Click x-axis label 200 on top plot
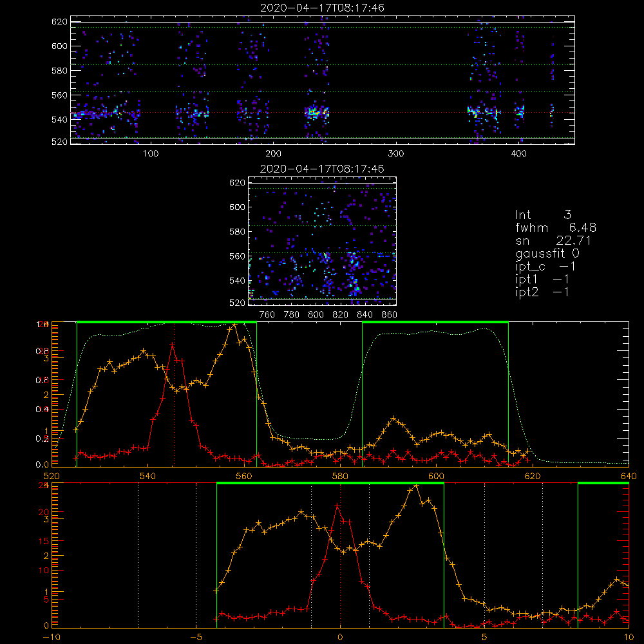Image resolution: width=644 pixels, height=644 pixels. click(x=273, y=154)
